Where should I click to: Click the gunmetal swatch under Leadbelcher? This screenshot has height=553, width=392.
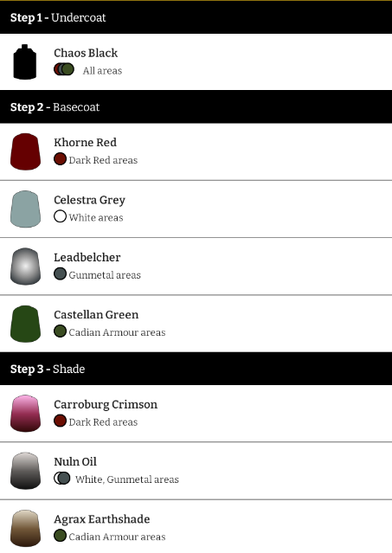(x=61, y=273)
